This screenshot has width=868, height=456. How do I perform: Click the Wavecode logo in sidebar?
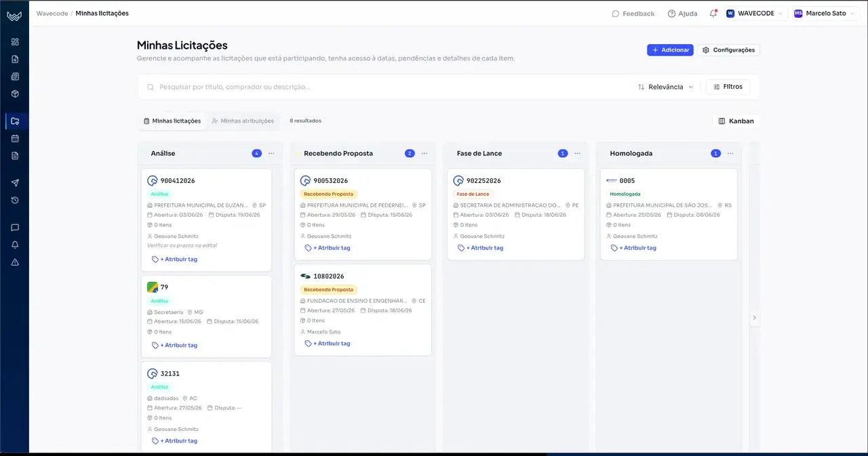click(x=14, y=16)
